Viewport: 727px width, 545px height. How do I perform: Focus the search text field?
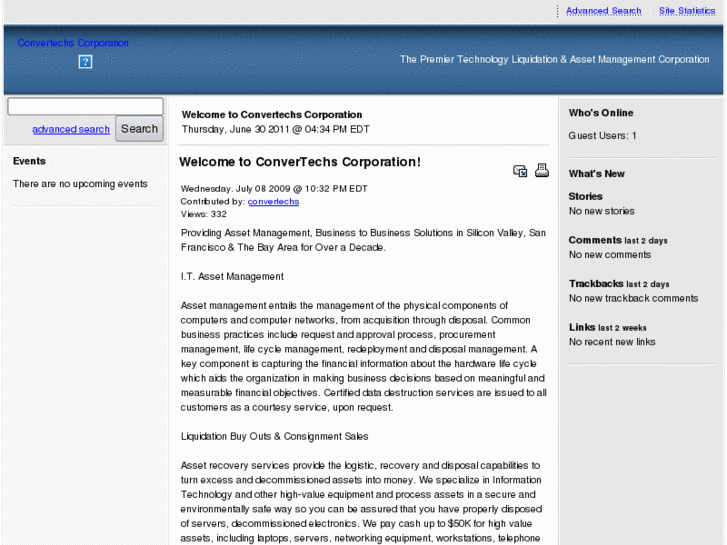pyautogui.click(x=85, y=106)
